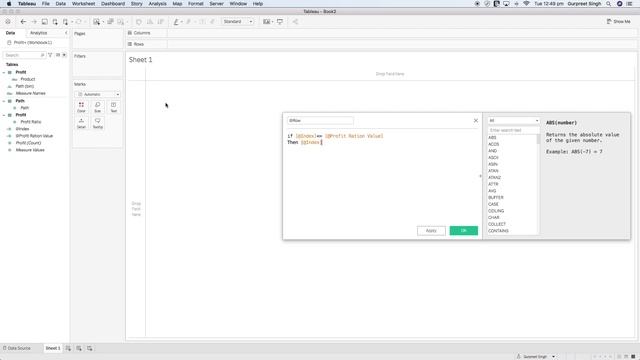Click the Detail marks card button
Screen dimensions: 640x360
(x=81, y=123)
